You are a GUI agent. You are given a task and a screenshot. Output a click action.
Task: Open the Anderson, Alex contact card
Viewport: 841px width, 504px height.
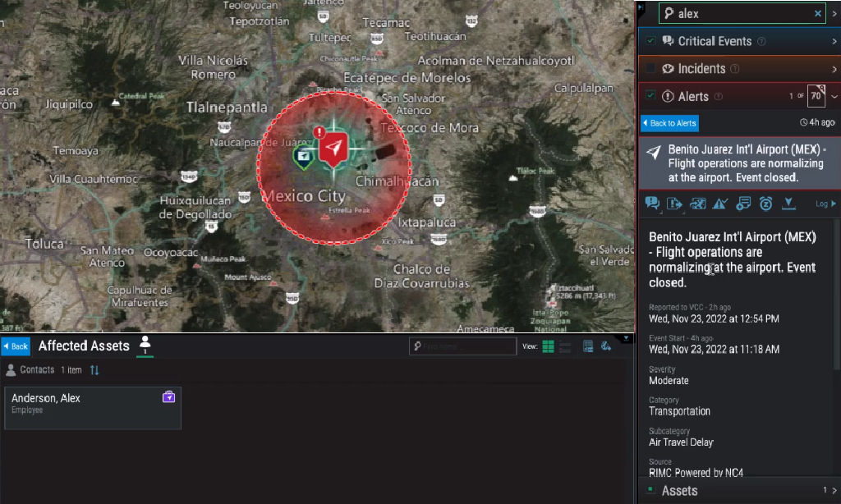click(93, 408)
